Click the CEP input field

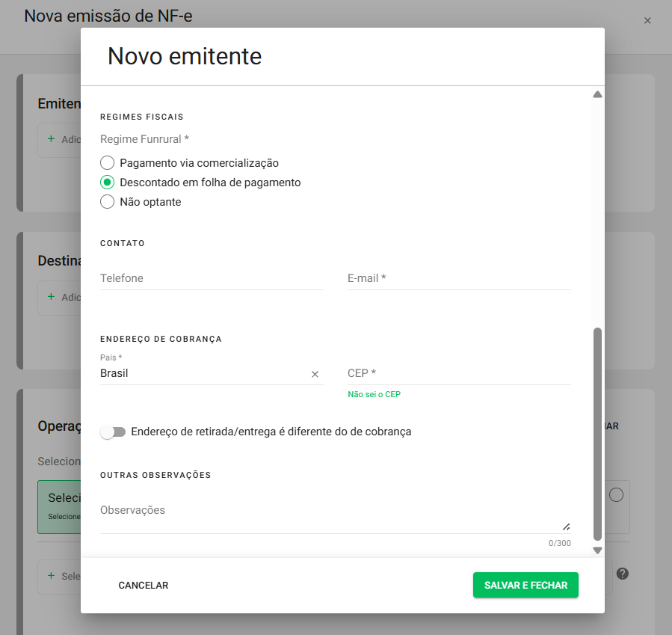click(x=459, y=373)
